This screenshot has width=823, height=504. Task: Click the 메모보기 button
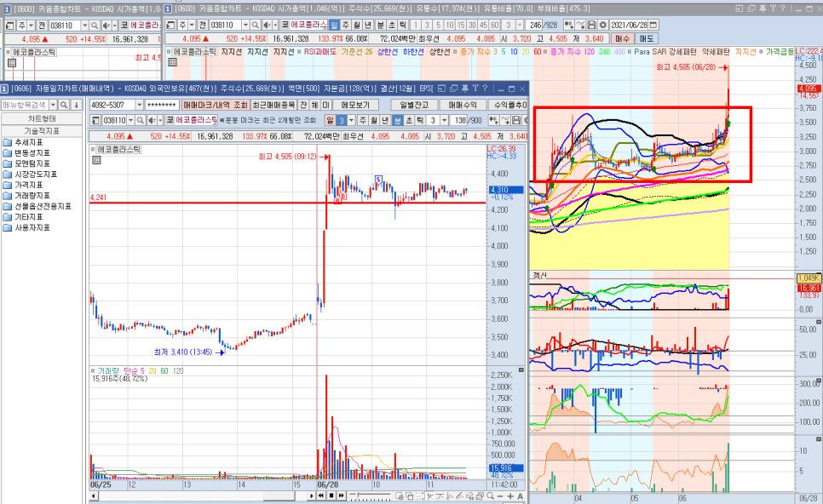point(355,105)
